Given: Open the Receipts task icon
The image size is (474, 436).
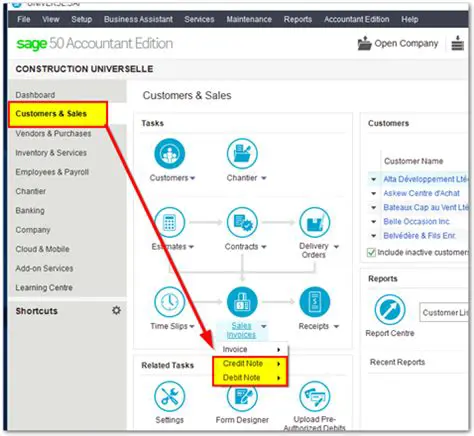Looking at the screenshot, I should pyautogui.click(x=315, y=302).
